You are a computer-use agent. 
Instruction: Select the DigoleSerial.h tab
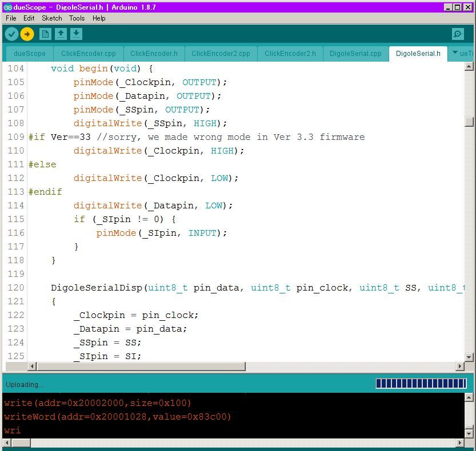click(418, 54)
